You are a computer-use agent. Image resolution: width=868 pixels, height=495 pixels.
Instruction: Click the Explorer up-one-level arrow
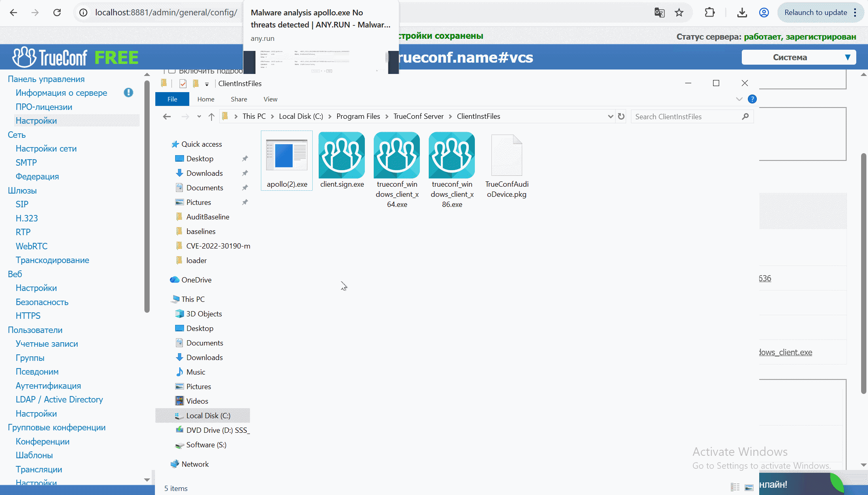211,116
